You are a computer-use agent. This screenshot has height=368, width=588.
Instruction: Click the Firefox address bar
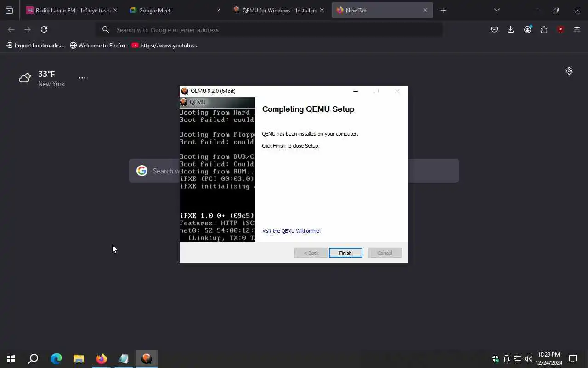269,30
